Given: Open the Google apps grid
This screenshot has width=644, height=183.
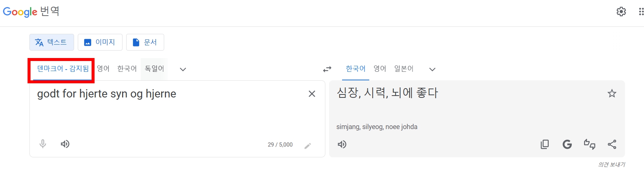Looking at the screenshot, I should [641, 12].
